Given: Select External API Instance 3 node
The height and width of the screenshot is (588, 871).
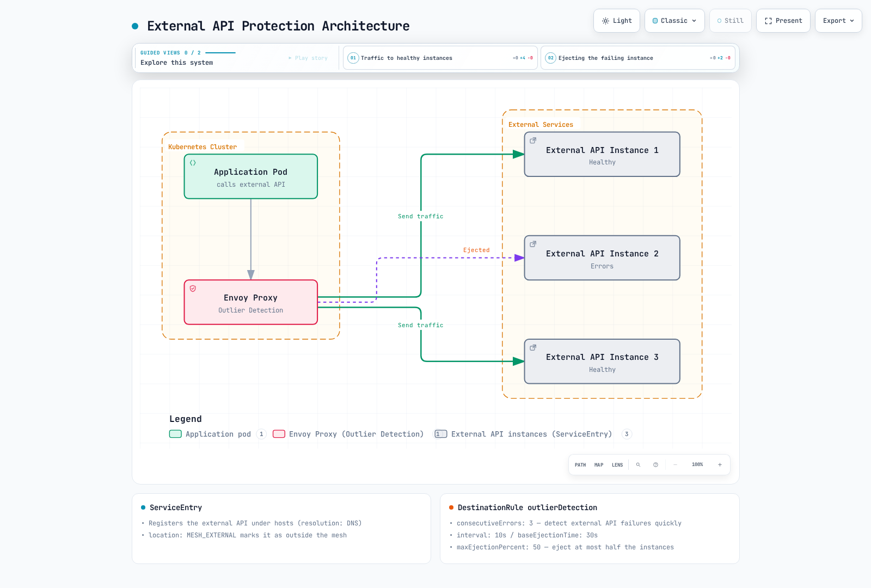Looking at the screenshot, I should (x=602, y=362).
